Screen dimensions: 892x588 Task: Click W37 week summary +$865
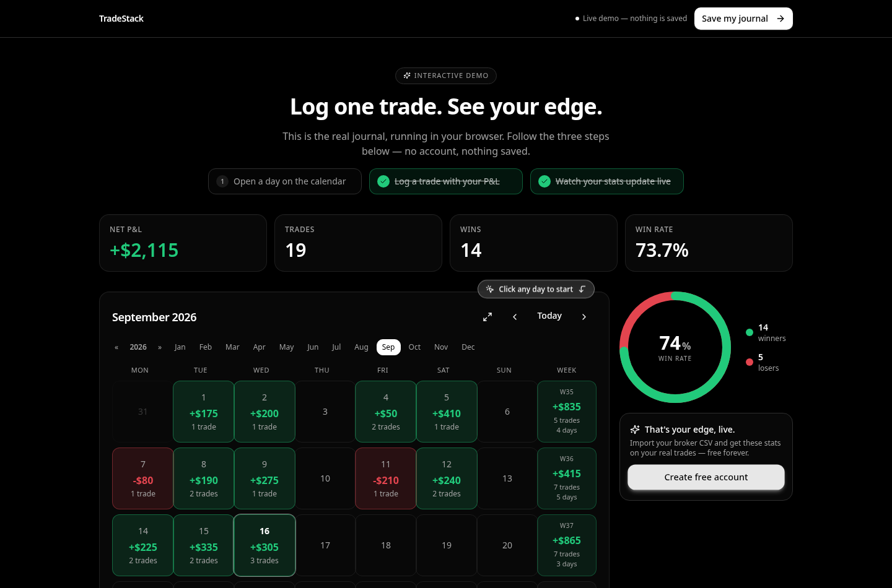pyautogui.click(x=567, y=545)
